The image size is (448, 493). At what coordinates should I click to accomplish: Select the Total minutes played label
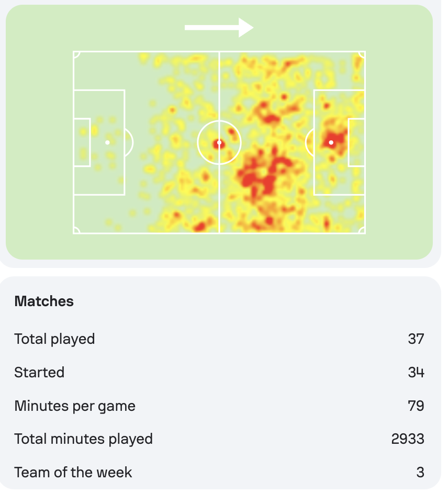point(84,439)
